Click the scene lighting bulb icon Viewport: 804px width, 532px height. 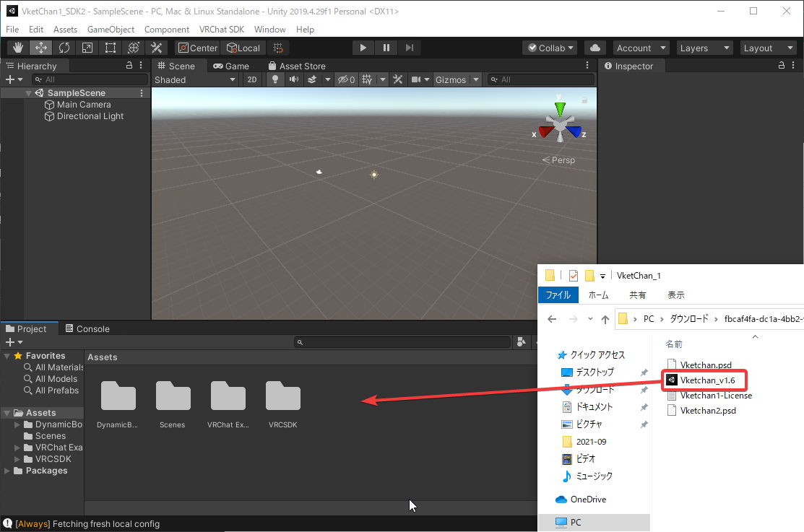tap(275, 79)
